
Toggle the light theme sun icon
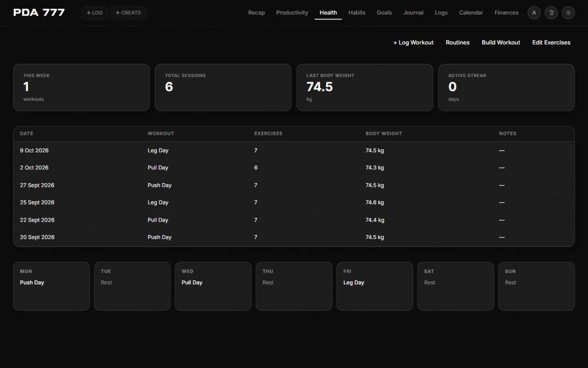point(568,13)
